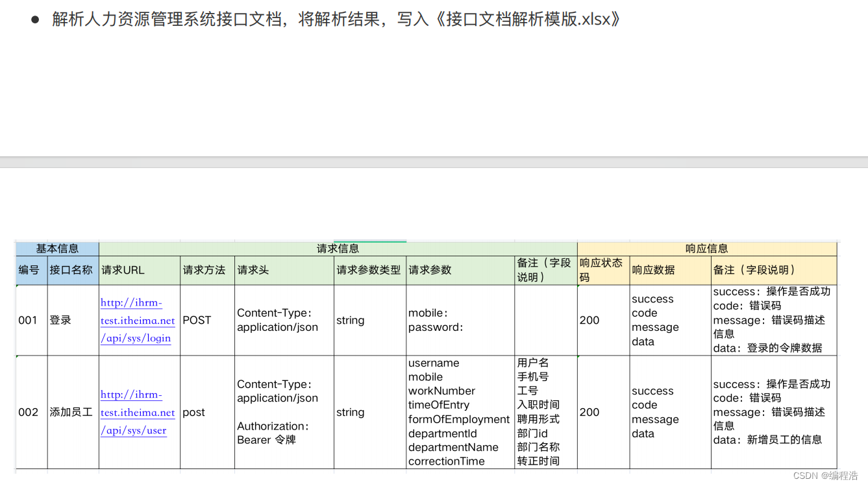Viewport: 868px width, 486px height.
Task: Click the 编号 column header
Action: pyautogui.click(x=31, y=270)
